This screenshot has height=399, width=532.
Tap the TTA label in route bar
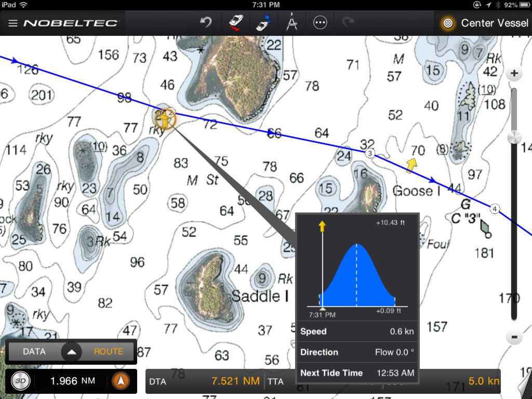275,381
